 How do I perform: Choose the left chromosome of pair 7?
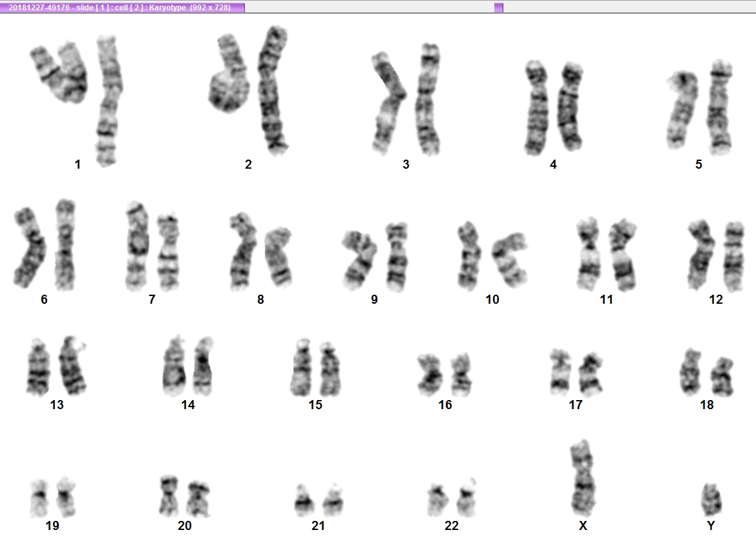(x=137, y=246)
